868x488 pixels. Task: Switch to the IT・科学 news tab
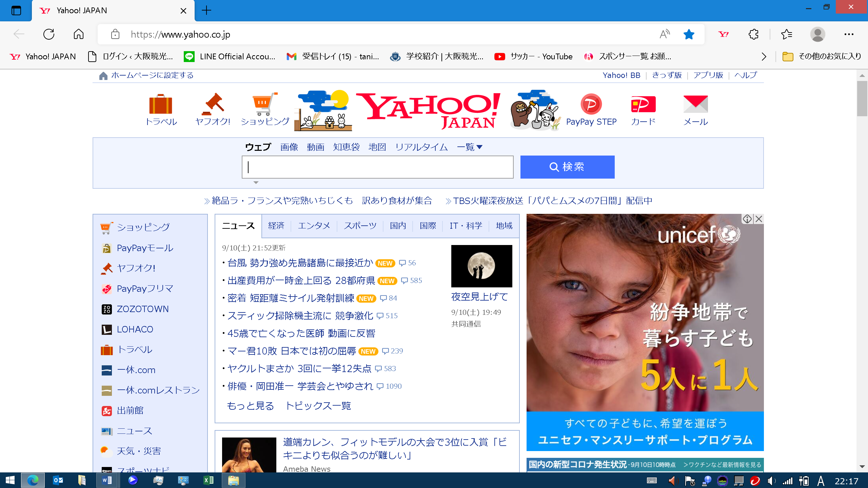click(466, 226)
